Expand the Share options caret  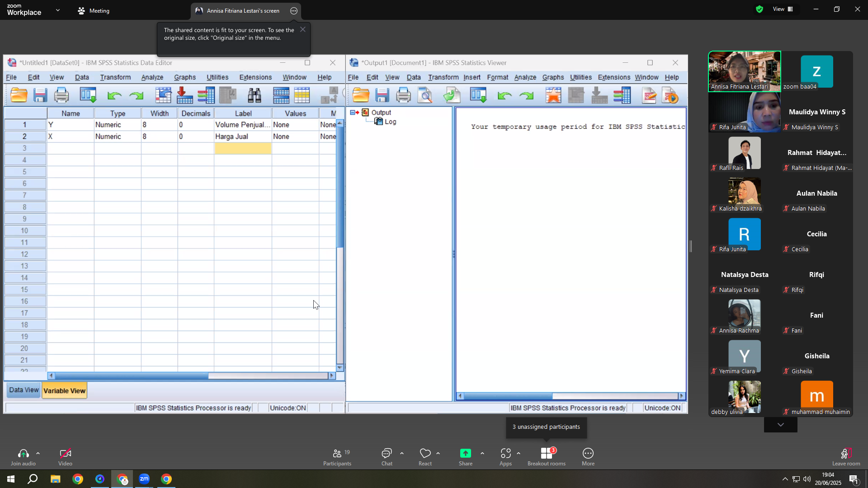482,453
